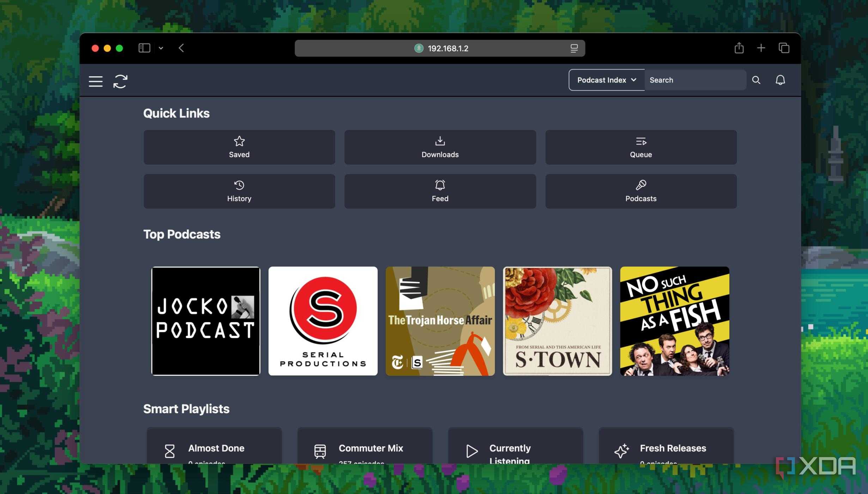Image resolution: width=868 pixels, height=494 pixels.
Task: Open the History quick link
Action: [x=239, y=191]
